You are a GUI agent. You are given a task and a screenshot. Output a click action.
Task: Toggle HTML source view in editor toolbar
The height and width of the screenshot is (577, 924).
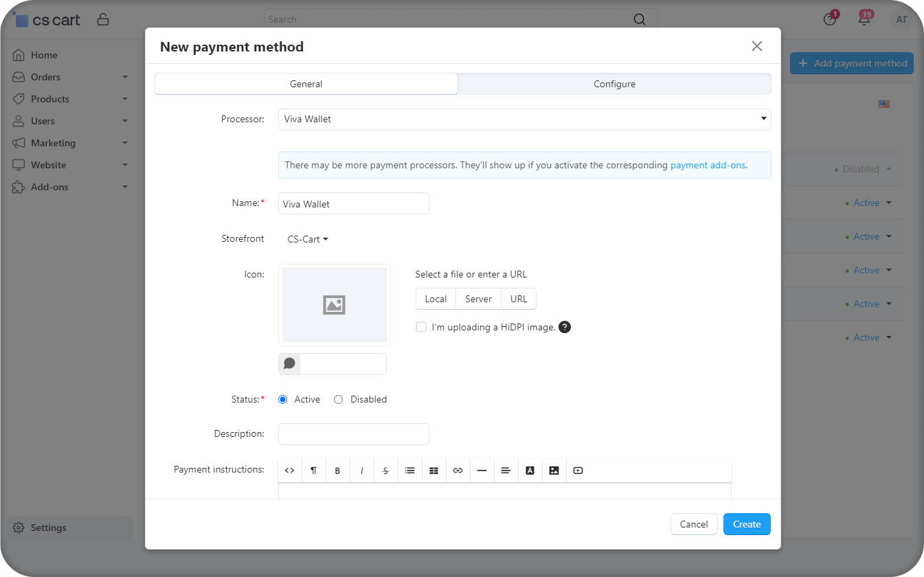(x=289, y=471)
